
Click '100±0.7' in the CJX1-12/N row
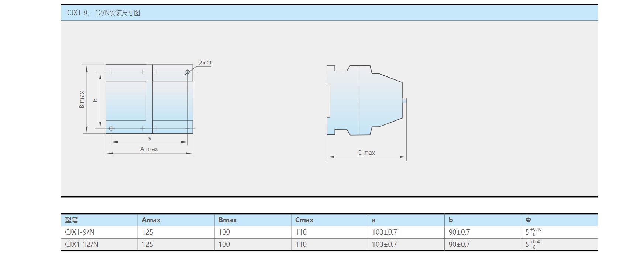385,245
